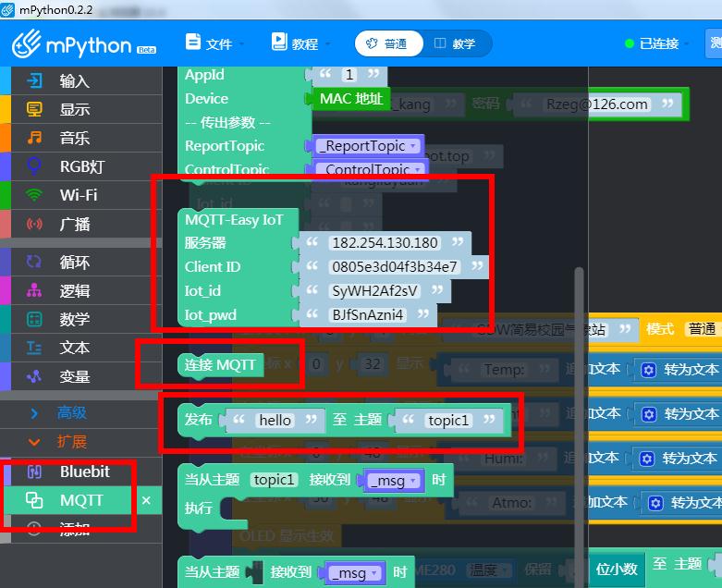Open the 显示 category icon

tap(34, 109)
